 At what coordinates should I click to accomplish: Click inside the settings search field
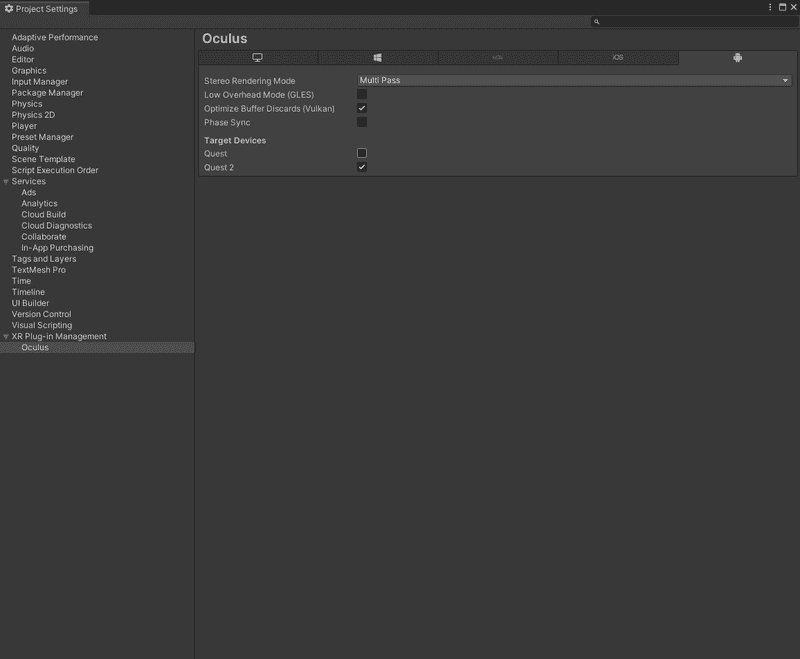(x=694, y=21)
